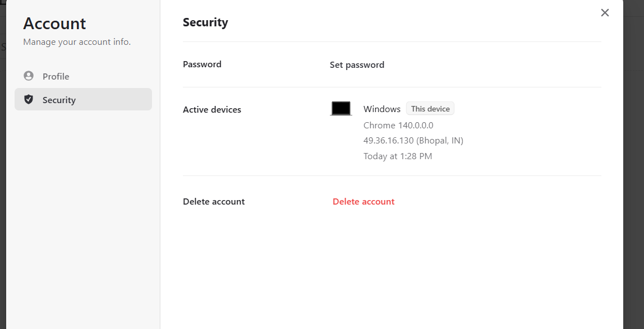Screen dimensions: 644x329
Task: Click the Manage your account info subtitle
Action: pyautogui.click(x=77, y=42)
